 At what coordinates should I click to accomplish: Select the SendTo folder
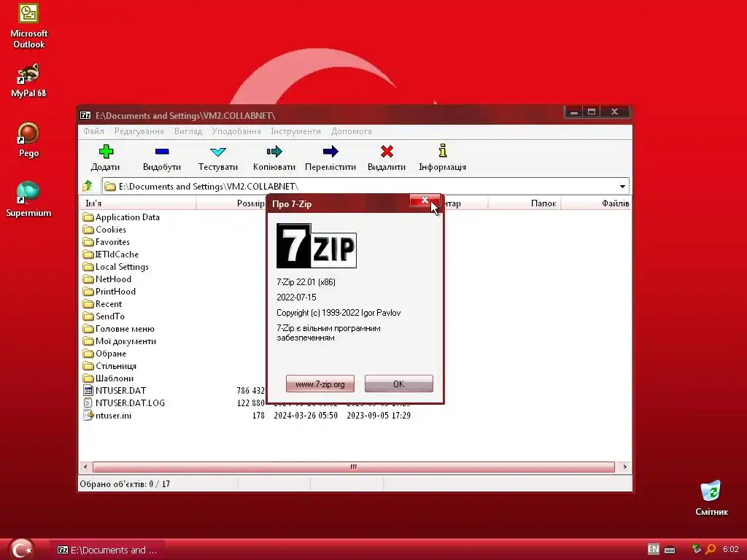(x=104, y=316)
